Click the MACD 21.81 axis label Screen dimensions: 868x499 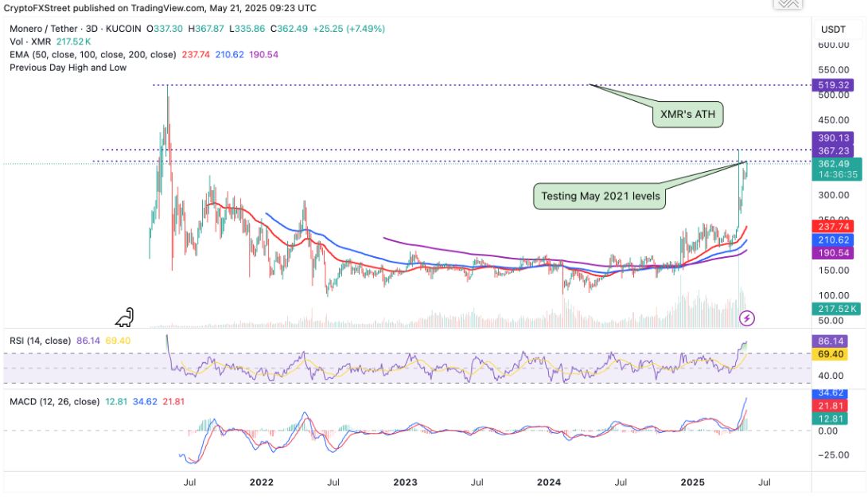tap(829, 405)
